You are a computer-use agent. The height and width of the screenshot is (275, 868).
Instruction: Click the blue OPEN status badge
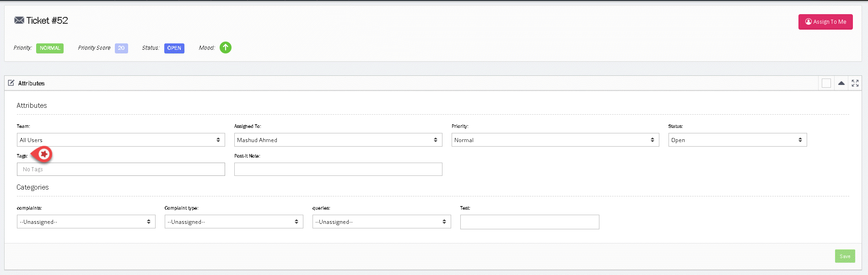pyautogui.click(x=174, y=48)
